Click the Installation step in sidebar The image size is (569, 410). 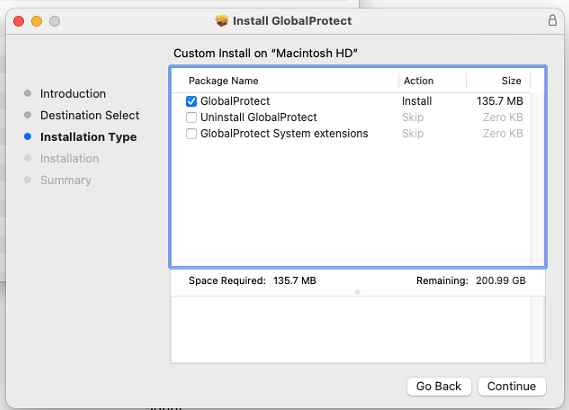[x=69, y=159]
